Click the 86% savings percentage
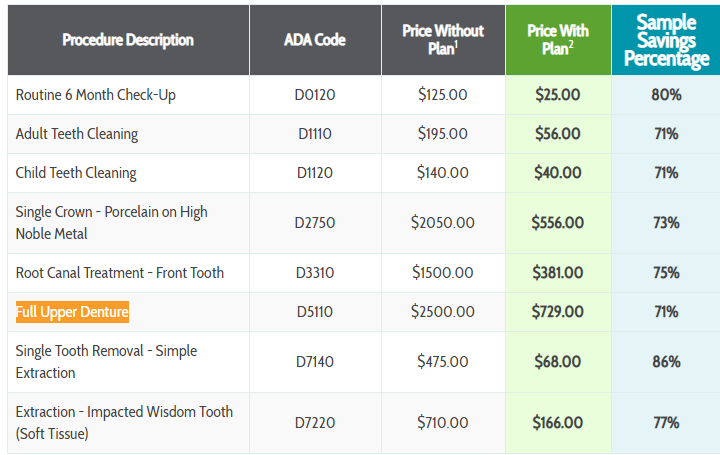The width and height of the screenshot is (720, 455). pos(666,362)
